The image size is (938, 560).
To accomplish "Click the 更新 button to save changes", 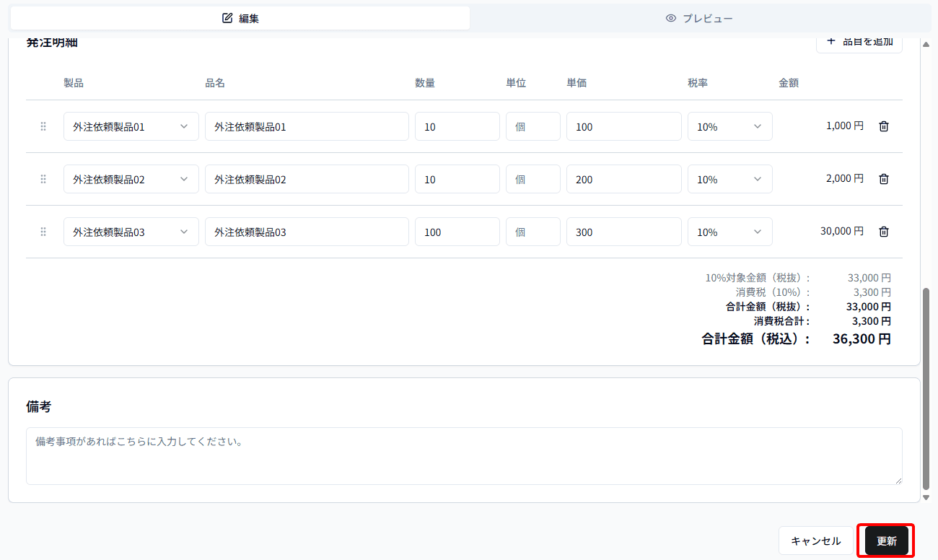I will coord(885,541).
